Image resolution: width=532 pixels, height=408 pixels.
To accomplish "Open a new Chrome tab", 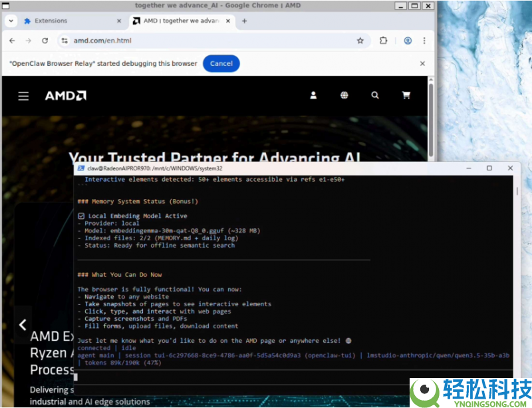I will click(244, 21).
